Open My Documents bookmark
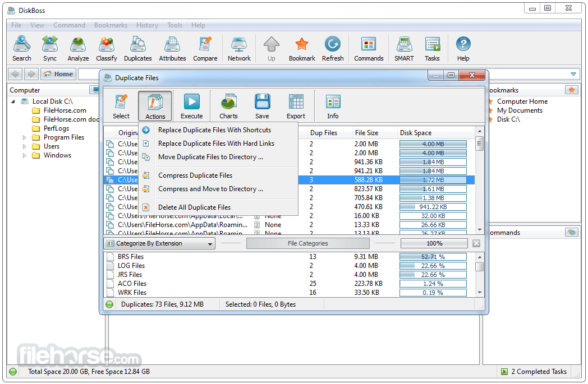Screen dimensions: 588x384 coord(520,110)
